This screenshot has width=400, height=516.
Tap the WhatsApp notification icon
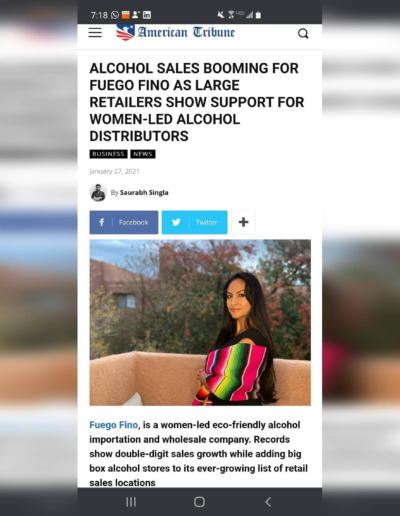(115, 15)
